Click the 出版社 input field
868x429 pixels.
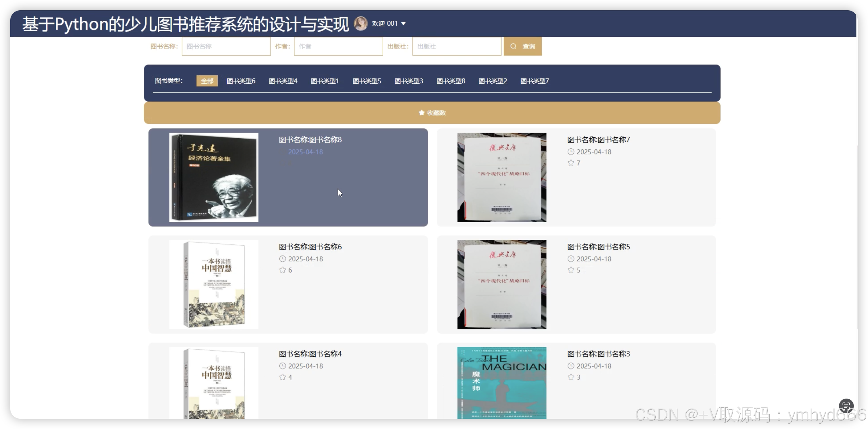(456, 46)
